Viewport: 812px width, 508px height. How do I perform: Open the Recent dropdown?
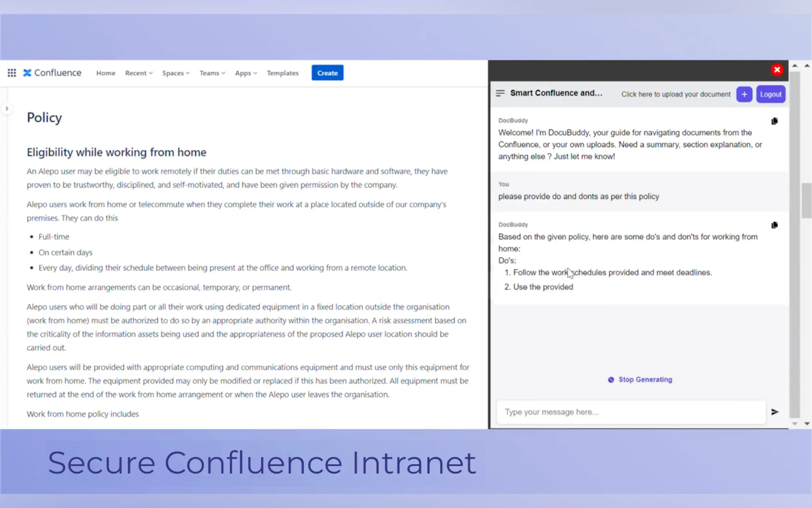click(x=139, y=73)
